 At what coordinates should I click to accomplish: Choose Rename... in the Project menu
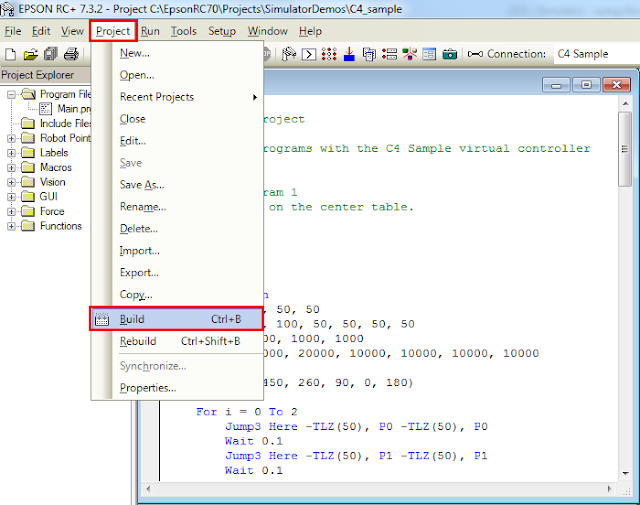[x=177, y=207]
